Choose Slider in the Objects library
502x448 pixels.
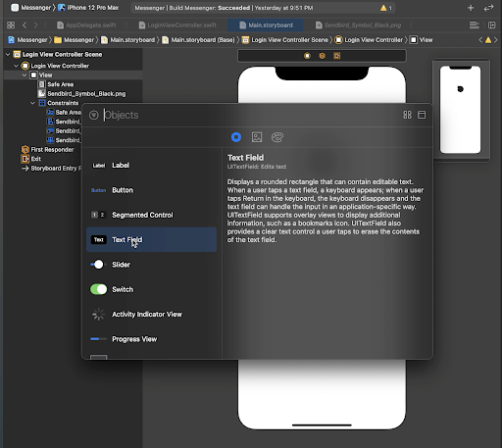click(151, 265)
